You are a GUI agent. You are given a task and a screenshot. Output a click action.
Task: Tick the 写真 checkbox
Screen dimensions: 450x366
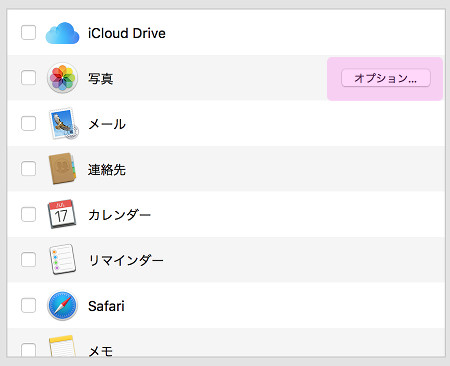click(28, 78)
